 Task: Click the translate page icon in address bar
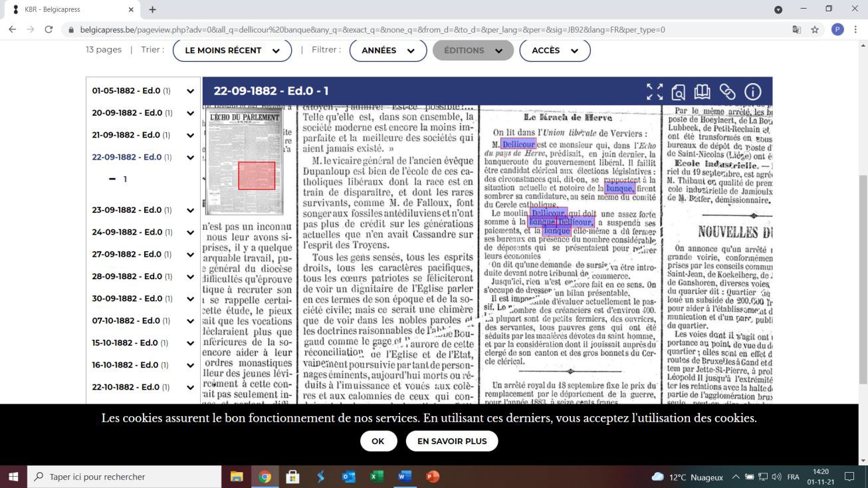tap(796, 29)
